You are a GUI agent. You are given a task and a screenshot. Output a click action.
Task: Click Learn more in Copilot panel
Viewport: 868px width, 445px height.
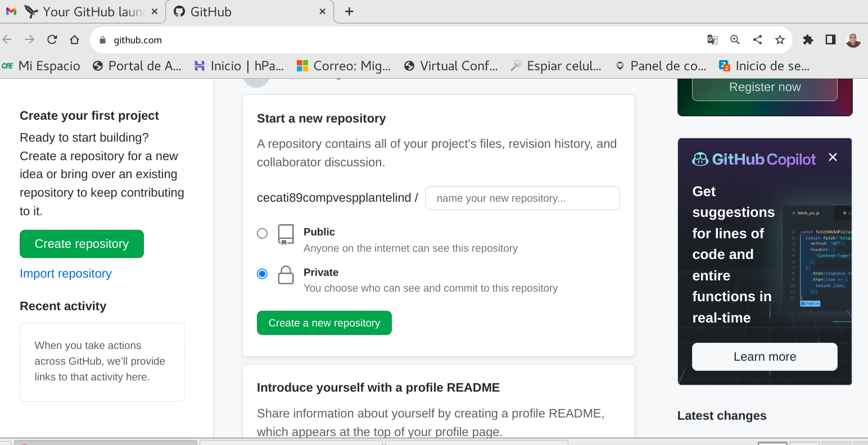tap(765, 357)
